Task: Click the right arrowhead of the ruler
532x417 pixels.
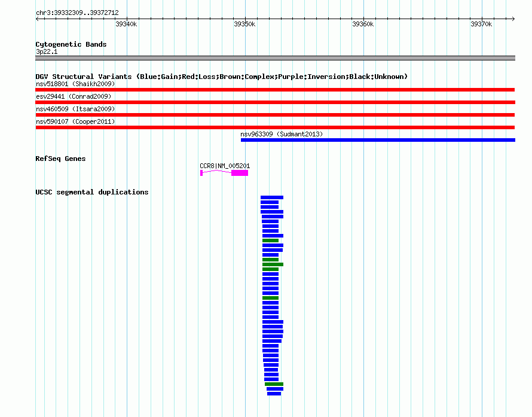Action: (x=513, y=19)
